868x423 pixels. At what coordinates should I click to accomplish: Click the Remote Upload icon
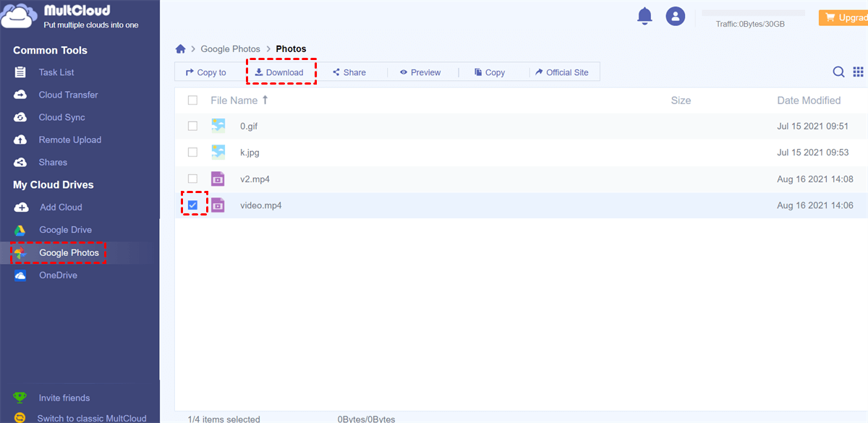coord(21,140)
